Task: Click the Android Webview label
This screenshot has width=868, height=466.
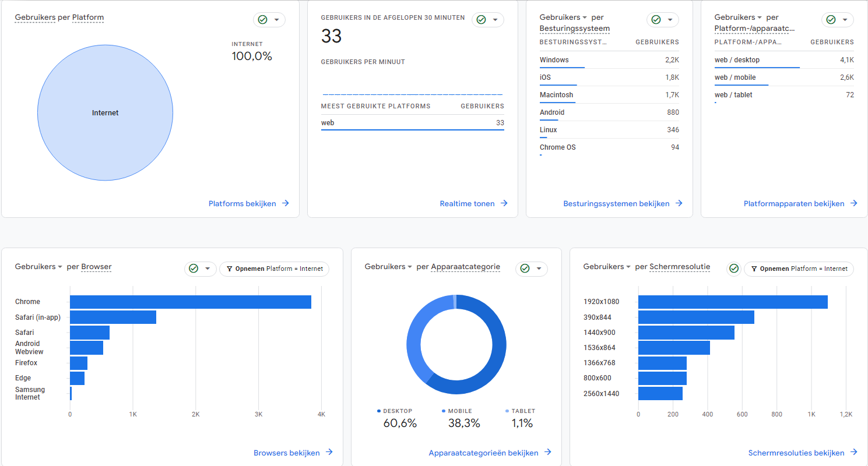Action: click(x=29, y=348)
